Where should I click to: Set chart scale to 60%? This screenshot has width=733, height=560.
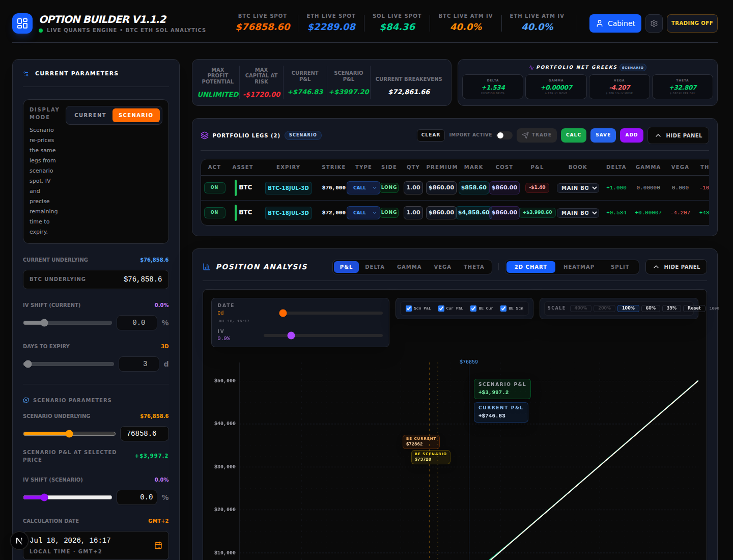coord(651,309)
